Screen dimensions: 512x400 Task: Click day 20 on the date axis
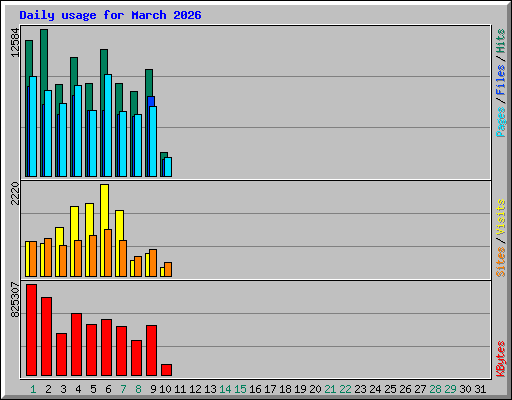(315, 389)
